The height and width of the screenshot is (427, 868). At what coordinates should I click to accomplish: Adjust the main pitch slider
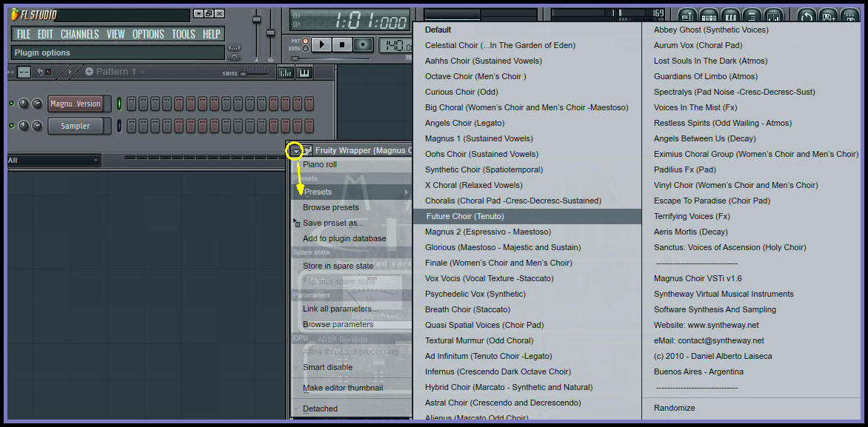click(x=271, y=34)
